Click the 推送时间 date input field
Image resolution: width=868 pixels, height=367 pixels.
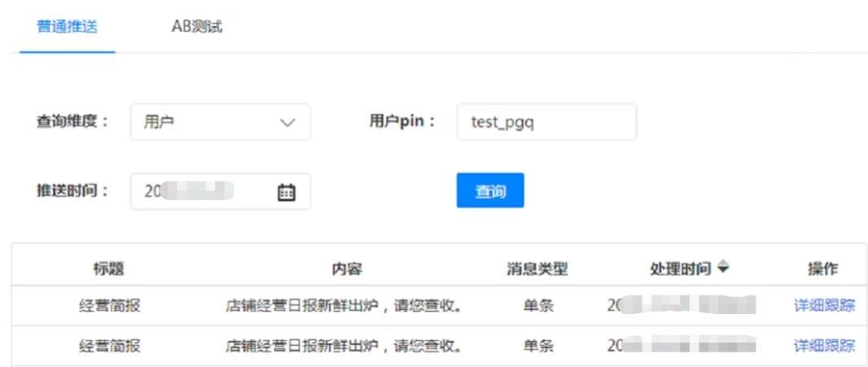[221, 191]
